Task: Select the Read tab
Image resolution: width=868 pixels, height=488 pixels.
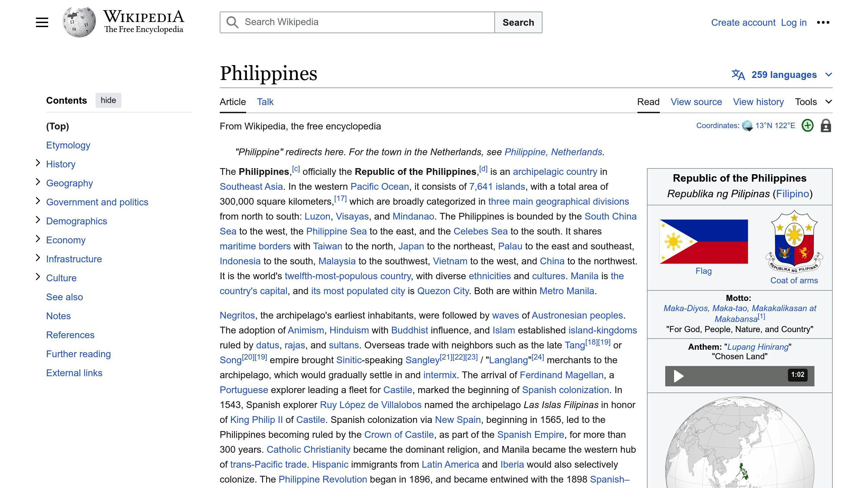Action: click(x=648, y=102)
